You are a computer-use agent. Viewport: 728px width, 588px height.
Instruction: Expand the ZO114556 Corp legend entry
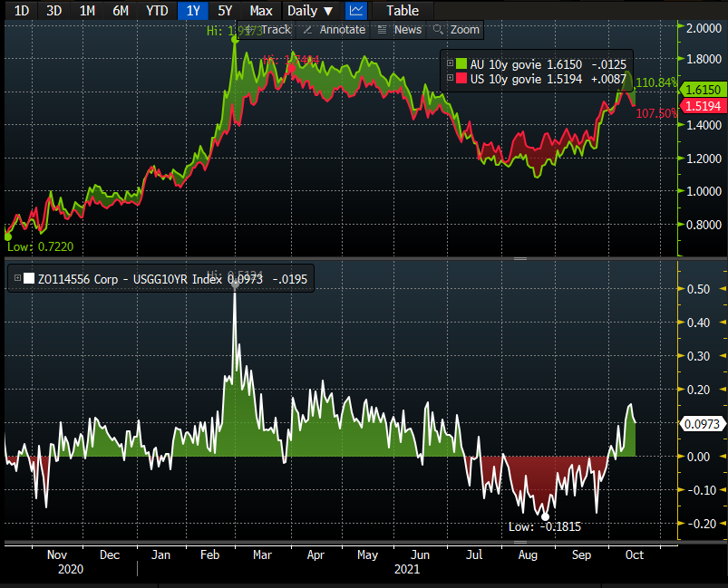17,280
